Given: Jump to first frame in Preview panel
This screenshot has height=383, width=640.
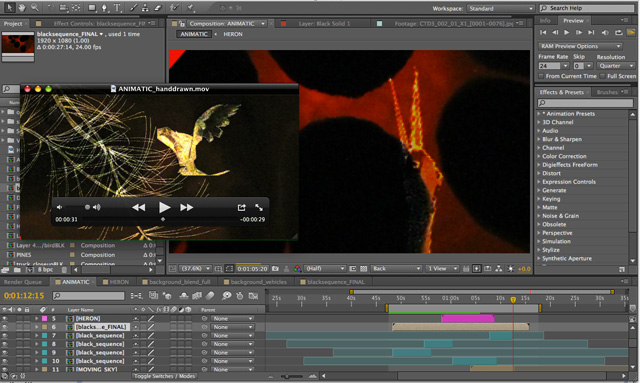Looking at the screenshot, I should coord(543,32).
